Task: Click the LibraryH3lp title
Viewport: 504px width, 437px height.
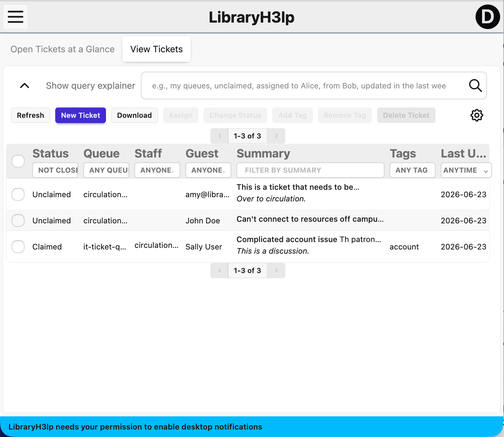Action: [x=251, y=17]
